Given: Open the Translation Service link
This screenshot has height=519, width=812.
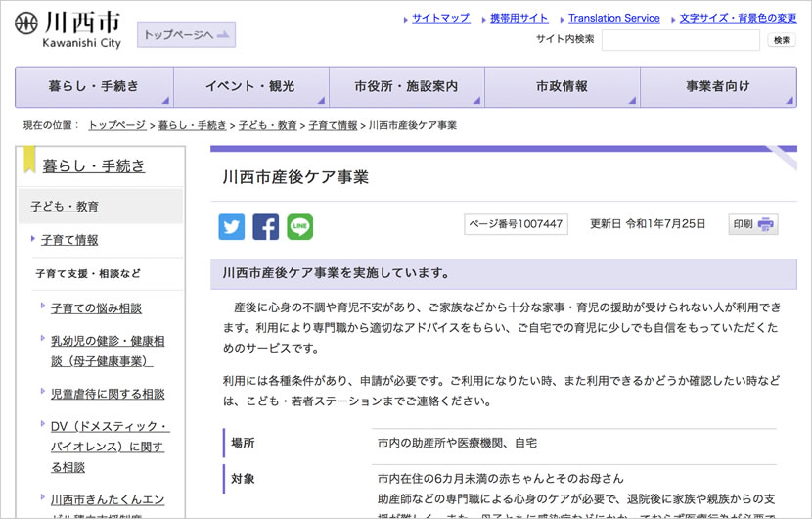Looking at the screenshot, I should point(614,19).
